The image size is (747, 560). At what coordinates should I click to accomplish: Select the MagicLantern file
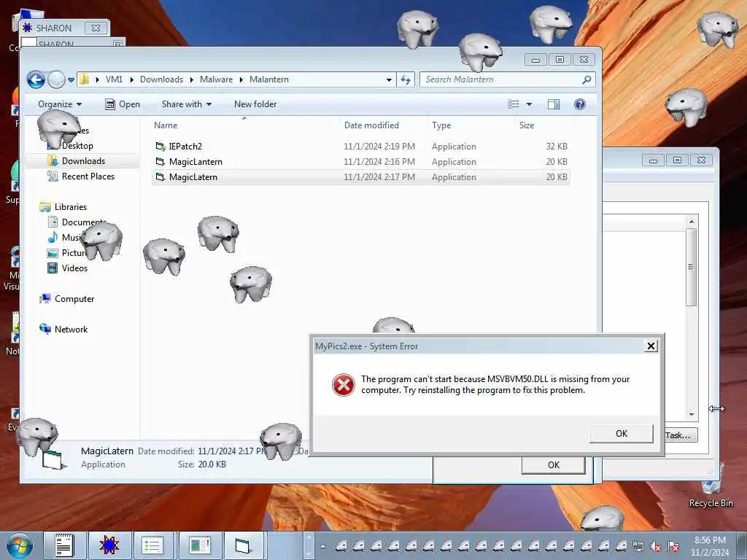[x=360, y=162]
